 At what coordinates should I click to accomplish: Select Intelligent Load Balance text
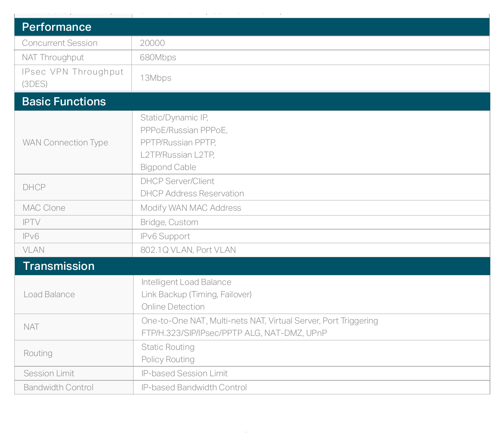click(x=186, y=282)
